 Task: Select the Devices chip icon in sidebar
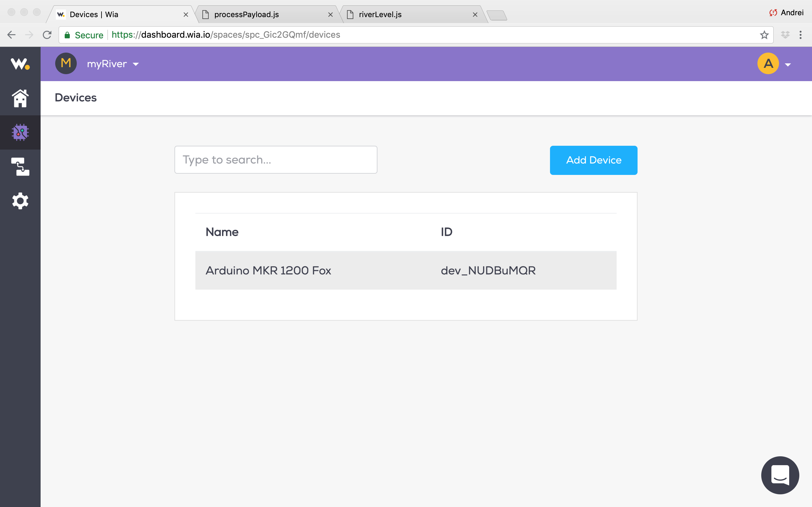tap(20, 132)
